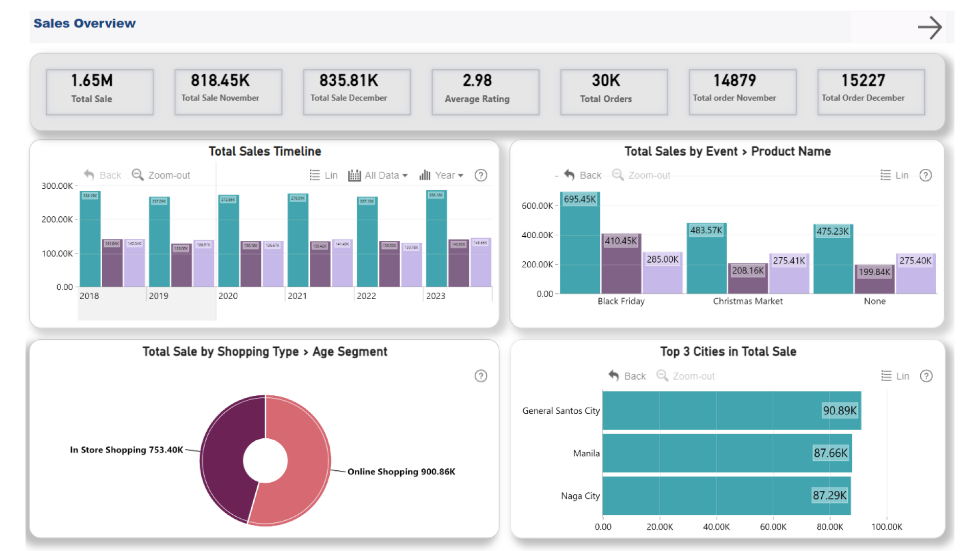Click the Naga City 87.29K bar
980x551 pixels.
726,495
